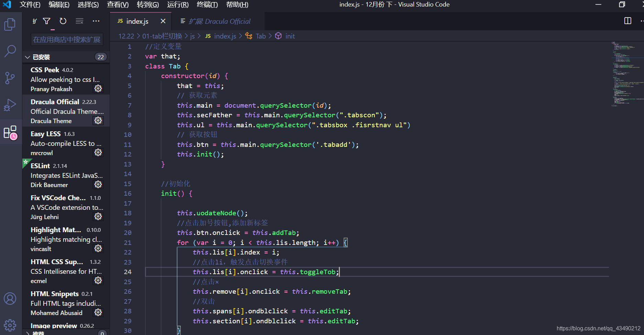Open CSS Peek manage gear

coord(98,89)
